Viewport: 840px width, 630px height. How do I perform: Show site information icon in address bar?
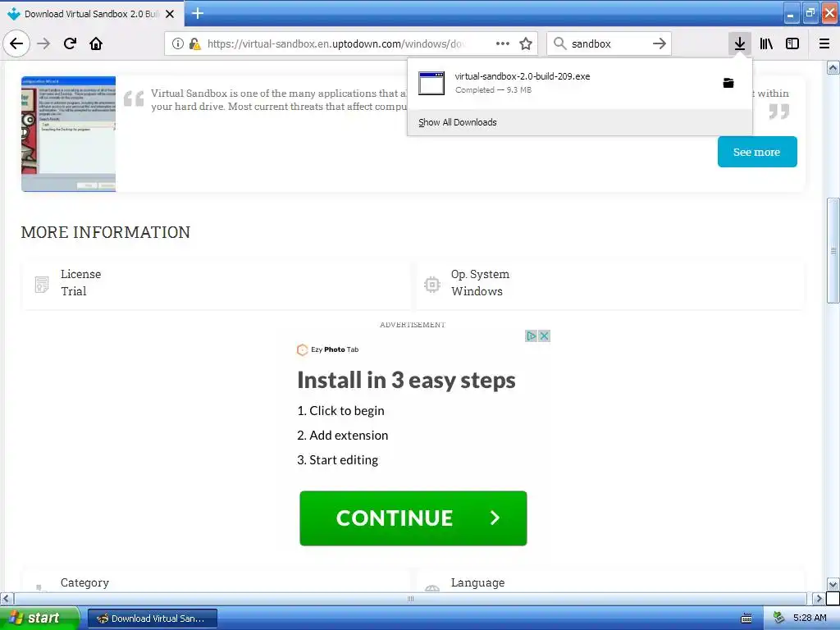177,43
